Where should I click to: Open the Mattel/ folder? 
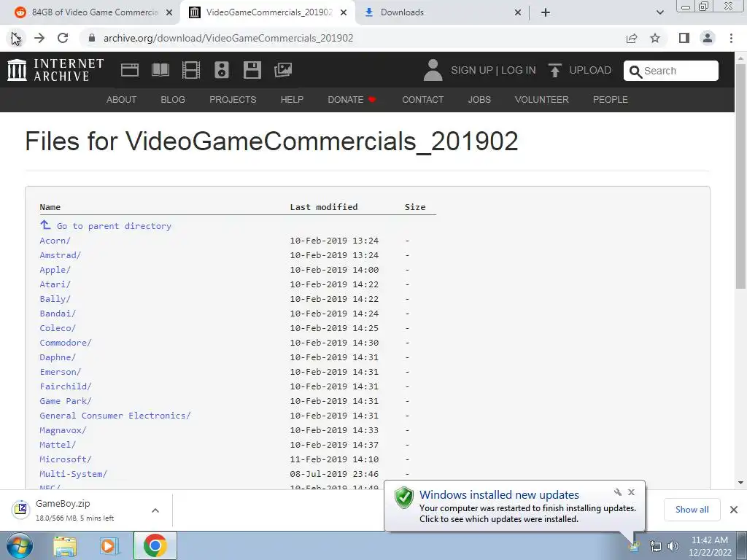coord(58,445)
